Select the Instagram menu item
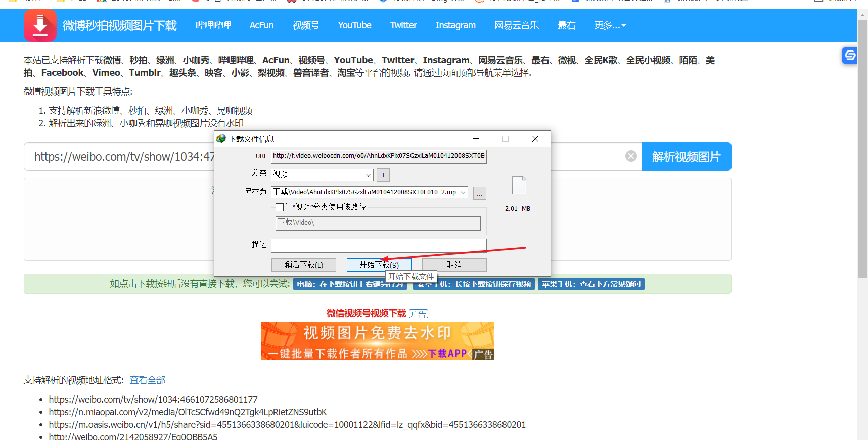868x440 pixels. coord(455,25)
